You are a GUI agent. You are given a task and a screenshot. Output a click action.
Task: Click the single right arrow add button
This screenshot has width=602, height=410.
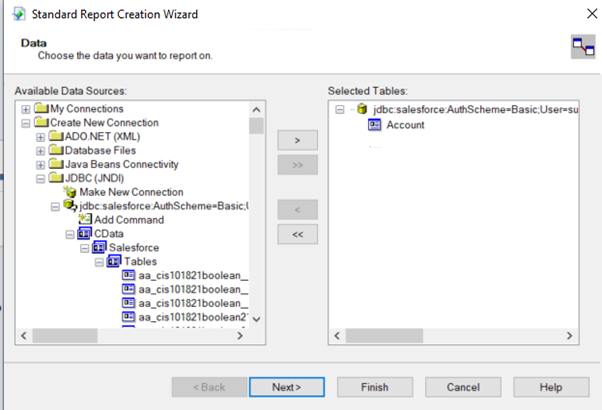[297, 141]
